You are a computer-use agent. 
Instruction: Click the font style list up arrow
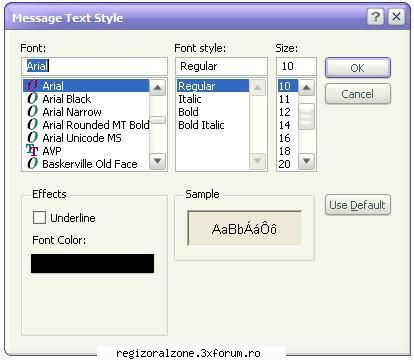258,88
